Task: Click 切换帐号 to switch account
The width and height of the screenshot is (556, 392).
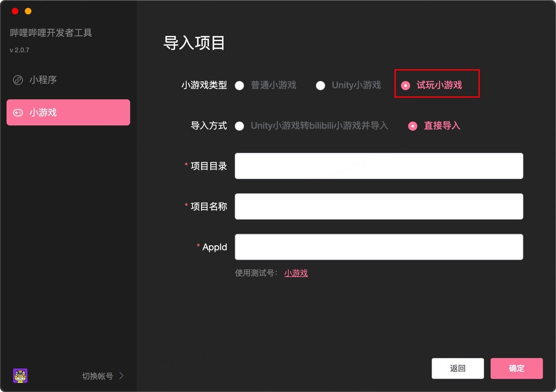Action: tap(97, 376)
